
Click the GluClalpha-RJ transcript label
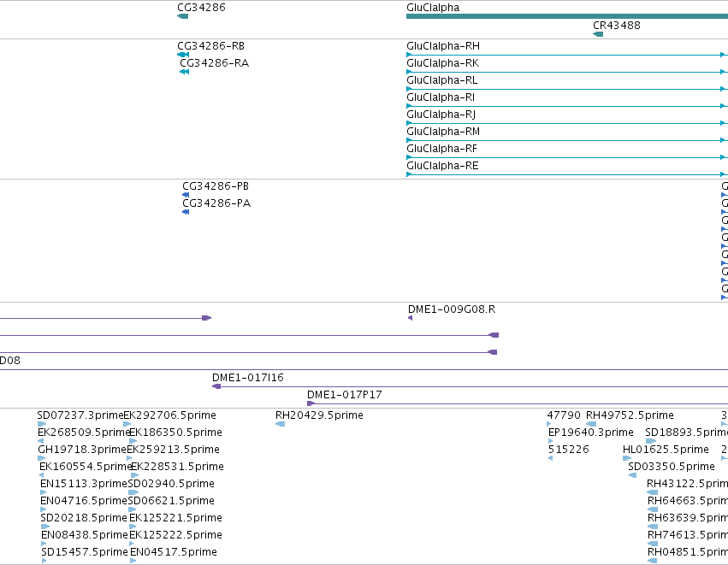pos(441,115)
